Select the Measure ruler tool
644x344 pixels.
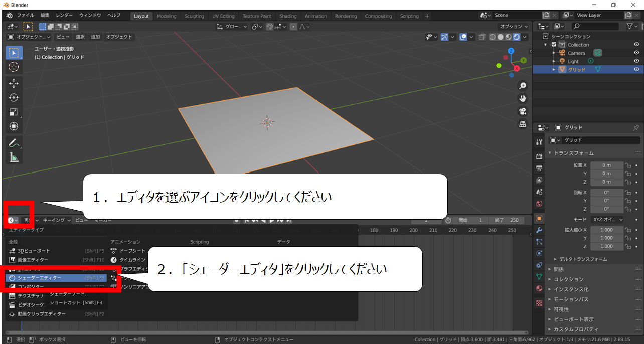(14, 157)
